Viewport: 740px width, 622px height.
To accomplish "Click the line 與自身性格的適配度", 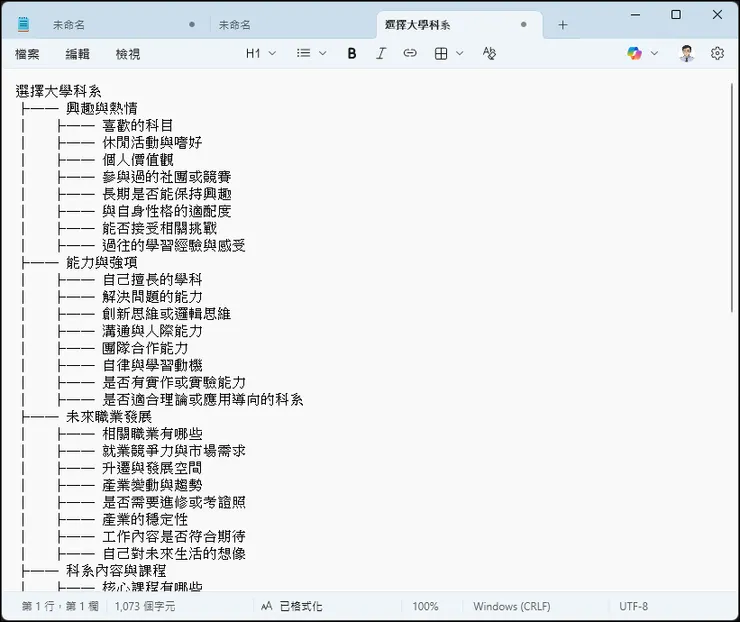I will (x=167, y=211).
